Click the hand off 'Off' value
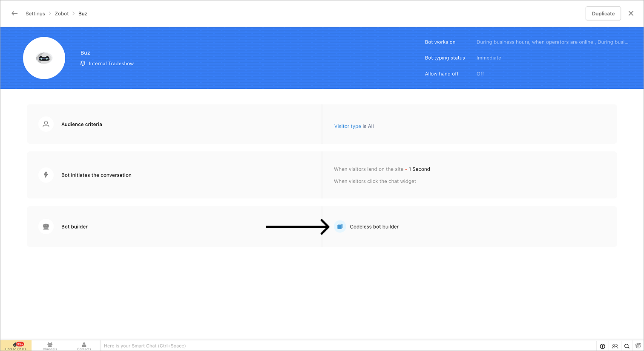Viewport: 644px width, 351px height. tap(480, 74)
